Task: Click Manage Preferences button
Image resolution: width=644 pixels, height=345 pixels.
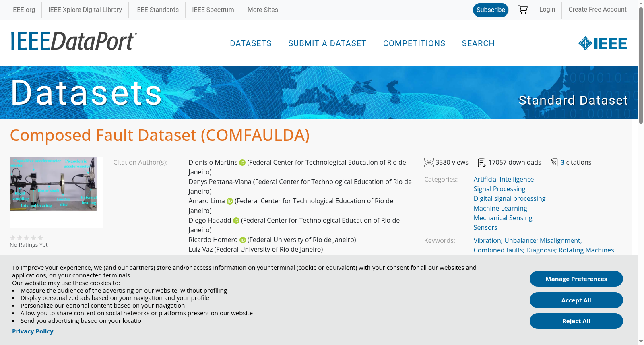Action: 576,279
